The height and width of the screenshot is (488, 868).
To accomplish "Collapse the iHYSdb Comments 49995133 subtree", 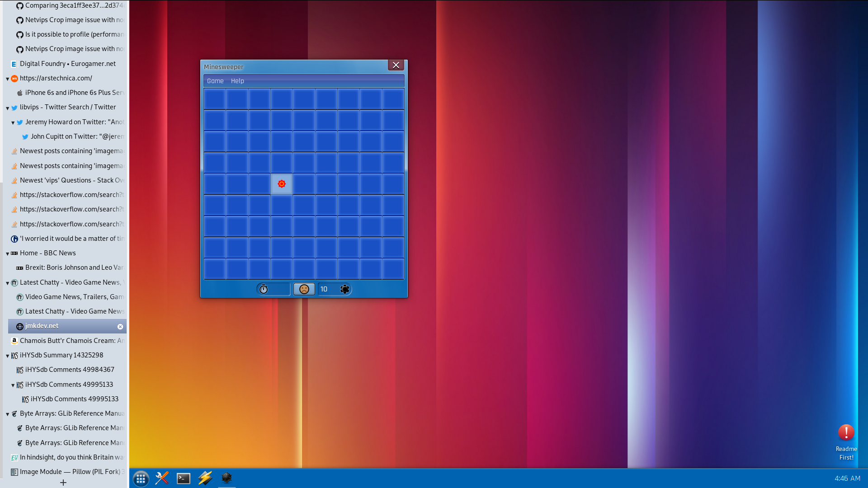I will [x=13, y=385].
